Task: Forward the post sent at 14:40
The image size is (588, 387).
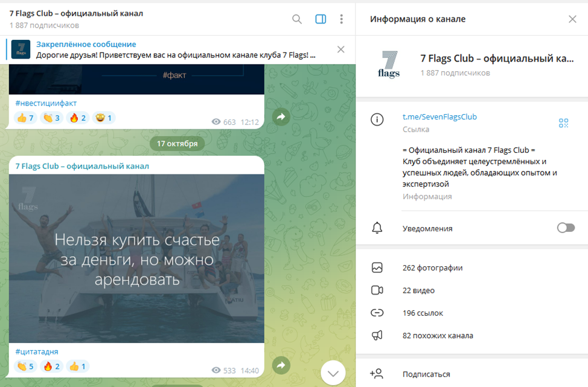Action: [x=281, y=365]
